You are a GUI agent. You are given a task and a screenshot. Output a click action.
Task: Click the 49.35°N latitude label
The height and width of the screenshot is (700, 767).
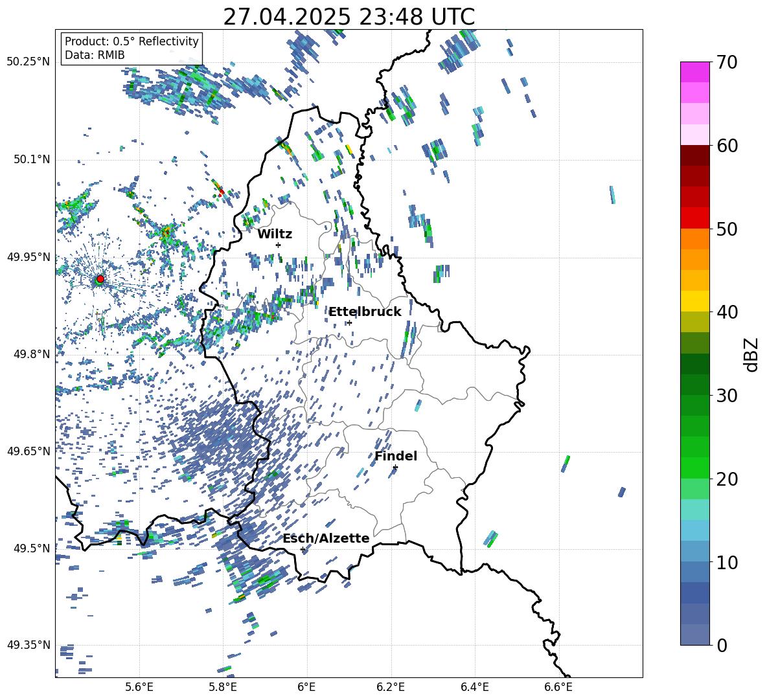pyautogui.click(x=28, y=645)
